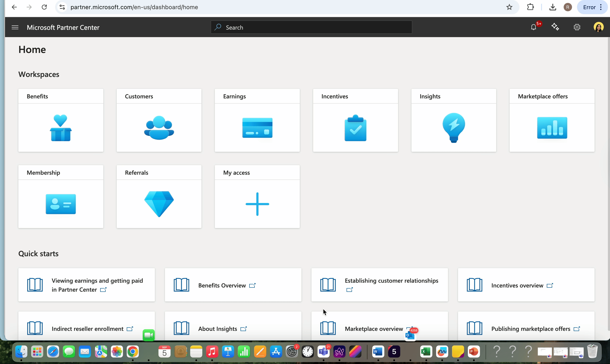The height and width of the screenshot is (364, 610).
Task: Open the Earnings workspace tile
Action: pyautogui.click(x=257, y=120)
